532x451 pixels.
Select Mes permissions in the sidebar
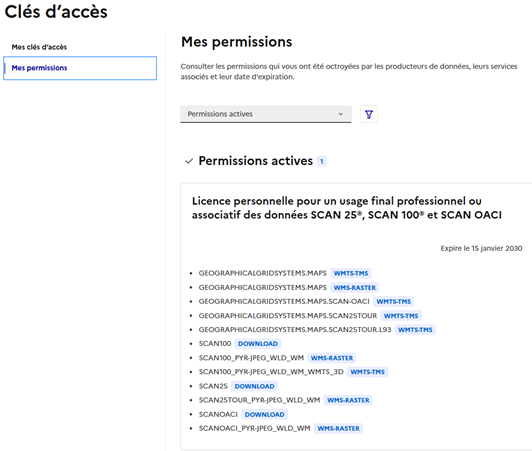[80, 68]
